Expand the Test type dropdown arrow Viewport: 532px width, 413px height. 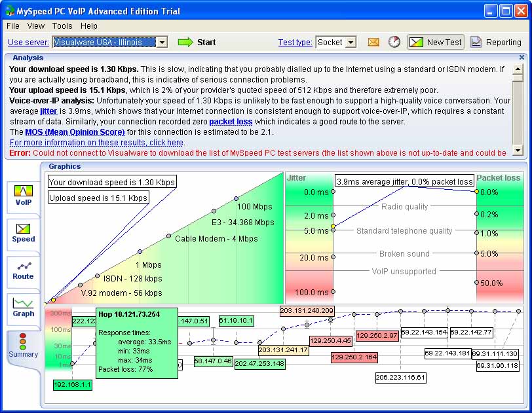tap(351, 43)
